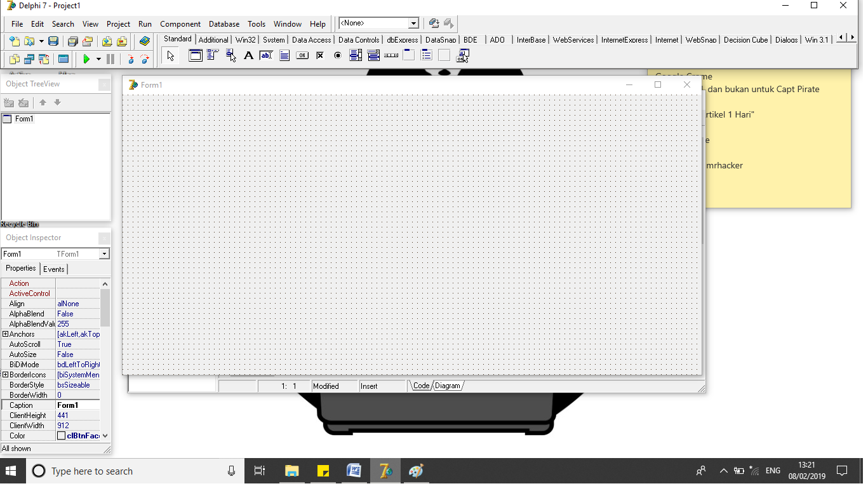The height and width of the screenshot is (486, 868).
Task: Click Add file to project icon
Action: [x=107, y=41]
